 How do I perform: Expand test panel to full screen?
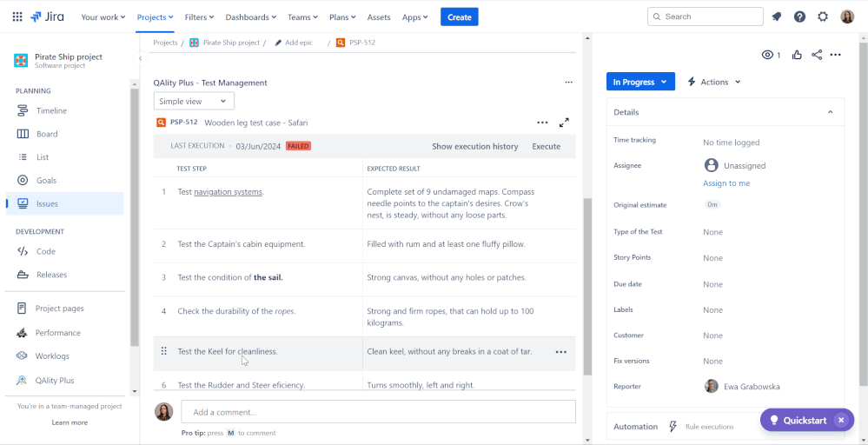[x=564, y=123]
